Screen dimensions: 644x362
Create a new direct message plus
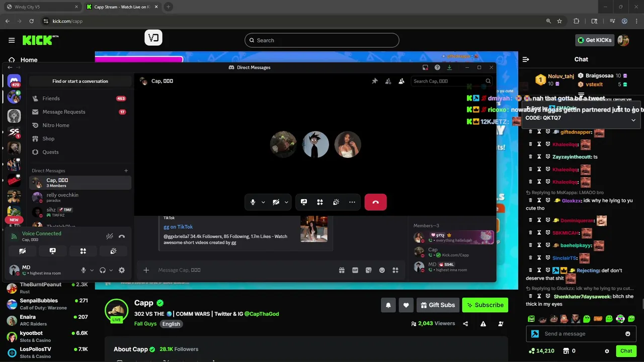126,170
